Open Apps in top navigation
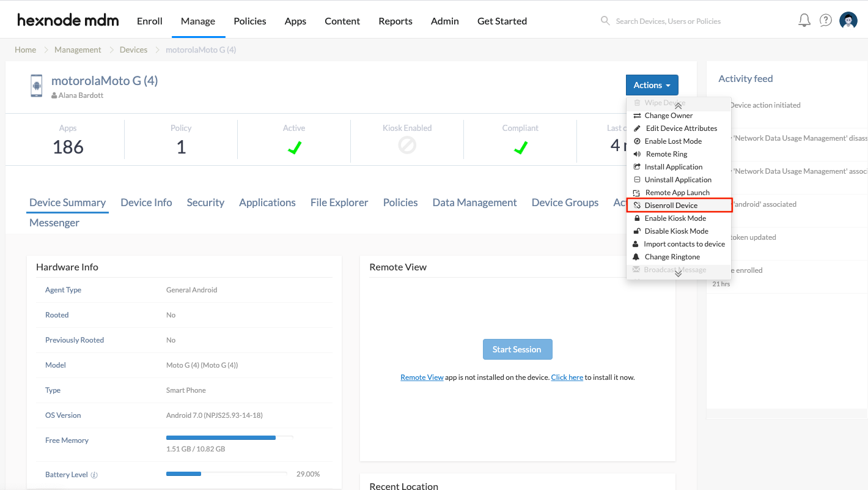This screenshot has width=868, height=490. coord(295,21)
